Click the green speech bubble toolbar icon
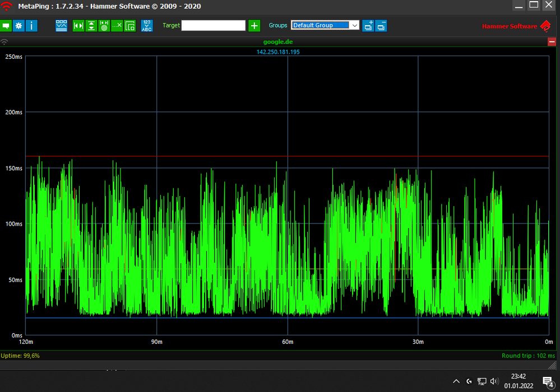This screenshot has height=392, width=560. coord(6,26)
